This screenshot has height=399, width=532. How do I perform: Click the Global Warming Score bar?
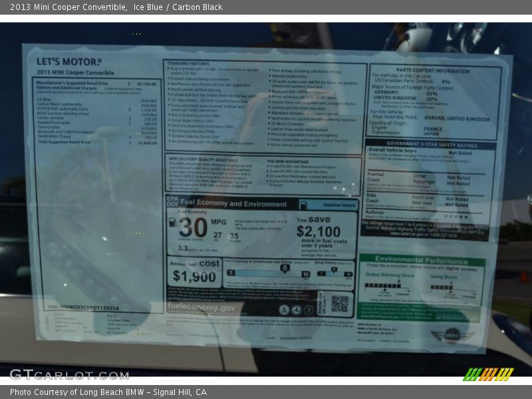[x=383, y=286]
